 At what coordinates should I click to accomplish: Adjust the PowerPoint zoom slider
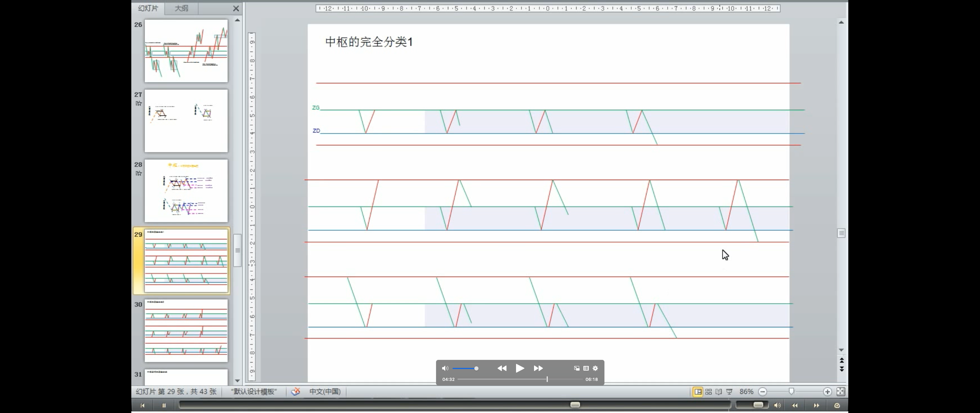[x=792, y=391]
